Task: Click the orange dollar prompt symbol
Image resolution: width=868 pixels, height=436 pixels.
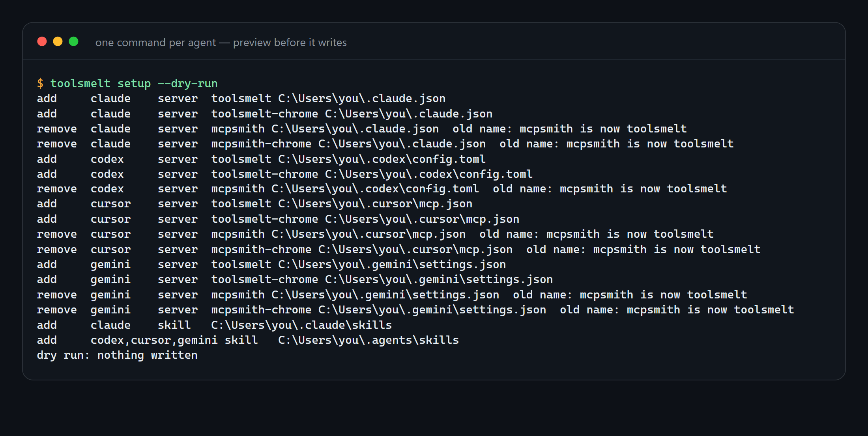Action: (x=40, y=83)
